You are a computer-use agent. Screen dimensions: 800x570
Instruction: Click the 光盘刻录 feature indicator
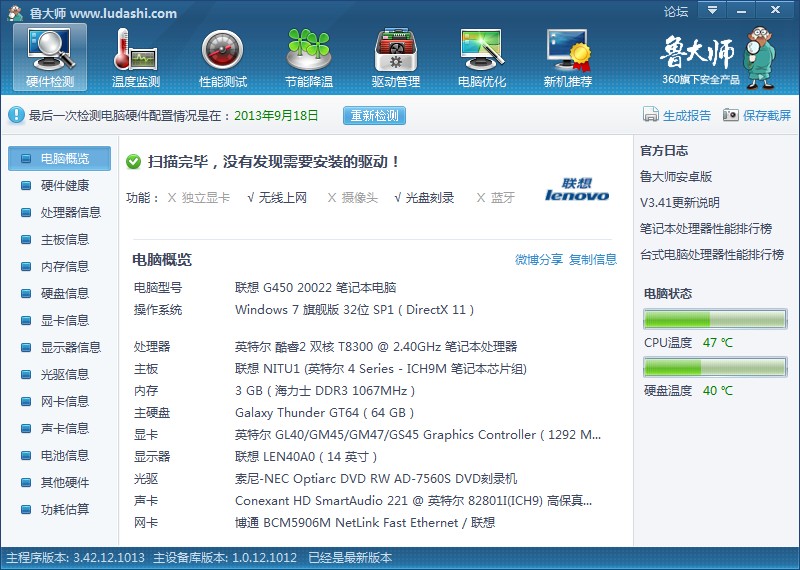[424, 197]
